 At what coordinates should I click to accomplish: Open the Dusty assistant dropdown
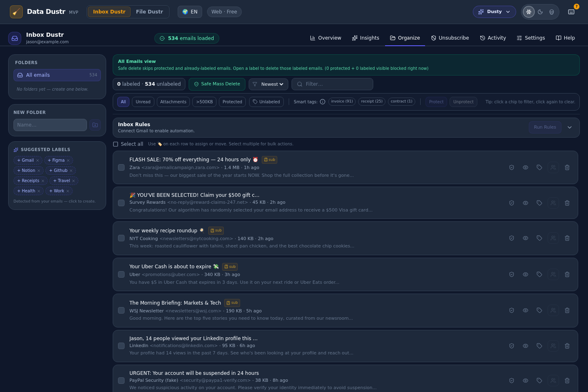(x=494, y=12)
